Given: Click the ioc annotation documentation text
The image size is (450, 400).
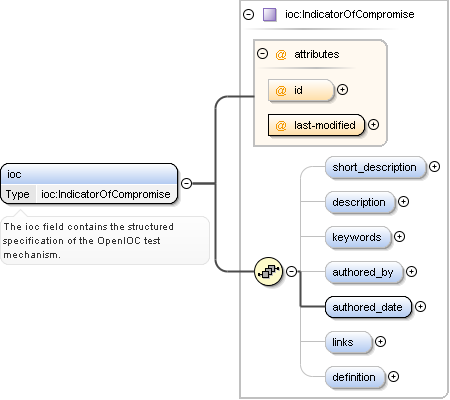Looking at the screenshot, I should pos(88,241).
